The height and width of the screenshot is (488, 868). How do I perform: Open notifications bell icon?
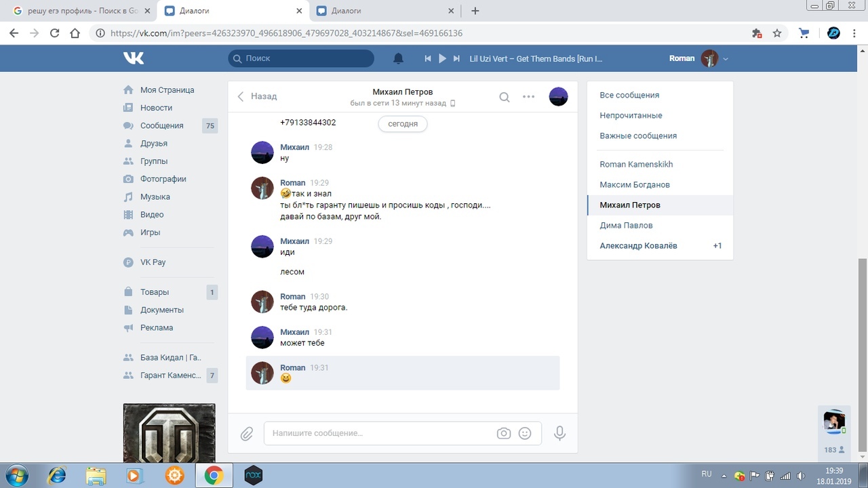tap(399, 58)
